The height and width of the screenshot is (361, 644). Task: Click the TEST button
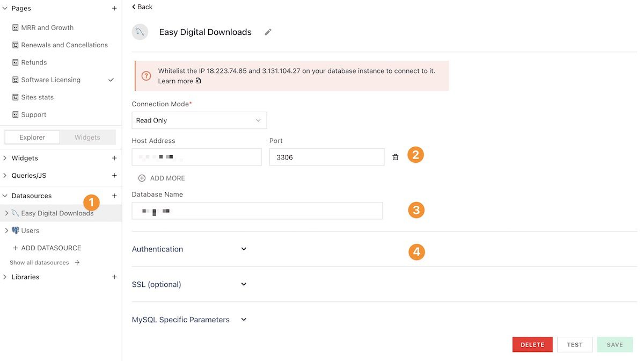(575, 345)
